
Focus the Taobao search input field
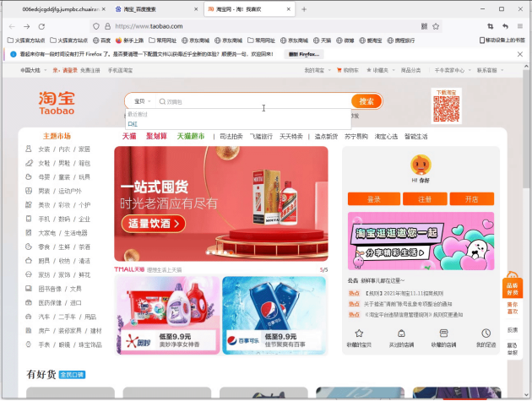(253, 101)
